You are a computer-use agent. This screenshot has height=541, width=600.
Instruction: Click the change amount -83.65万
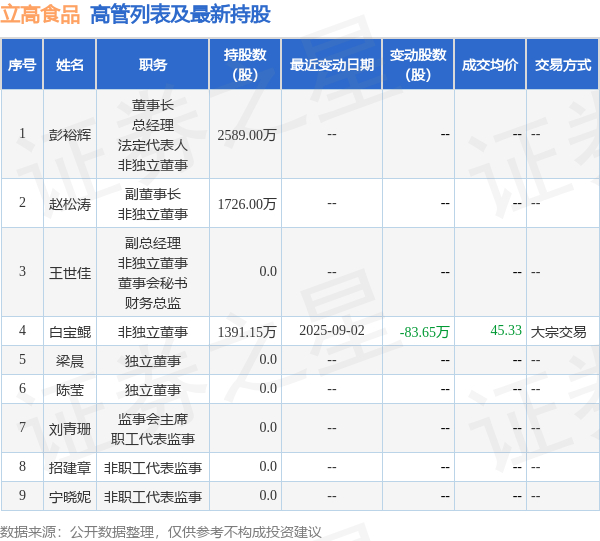tap(424, 332)
